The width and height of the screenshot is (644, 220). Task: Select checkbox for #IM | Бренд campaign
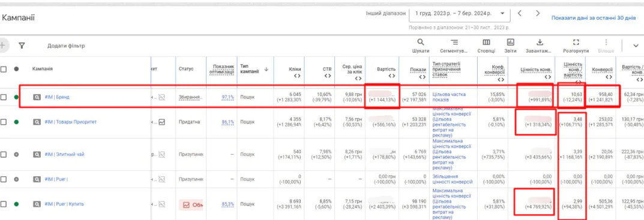3,97
